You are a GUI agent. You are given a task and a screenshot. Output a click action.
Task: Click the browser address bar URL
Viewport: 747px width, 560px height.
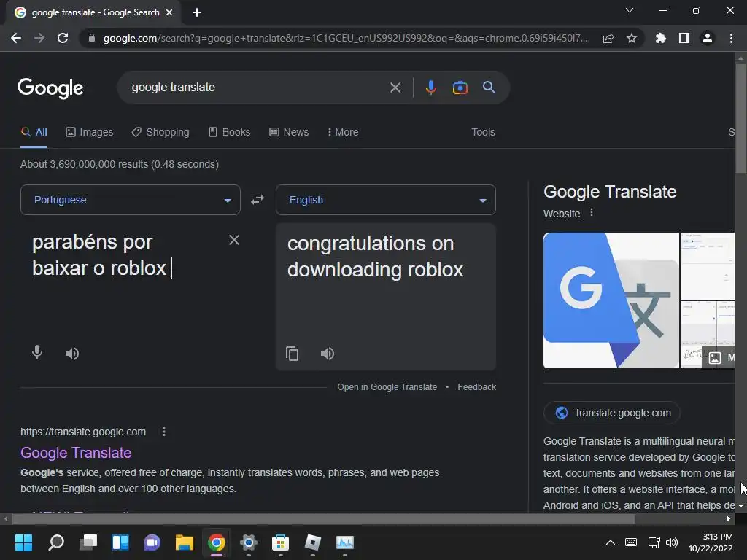[347, 38]
